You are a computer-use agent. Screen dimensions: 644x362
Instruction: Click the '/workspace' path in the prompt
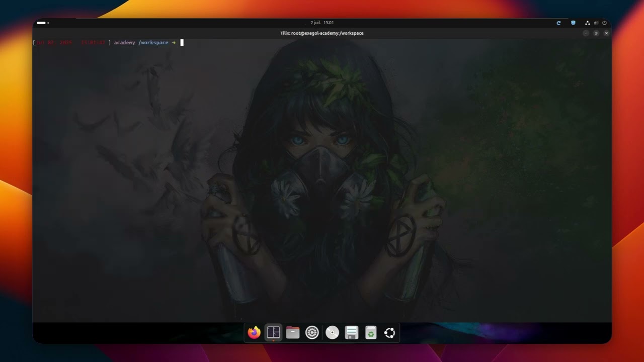click(153, 43)
